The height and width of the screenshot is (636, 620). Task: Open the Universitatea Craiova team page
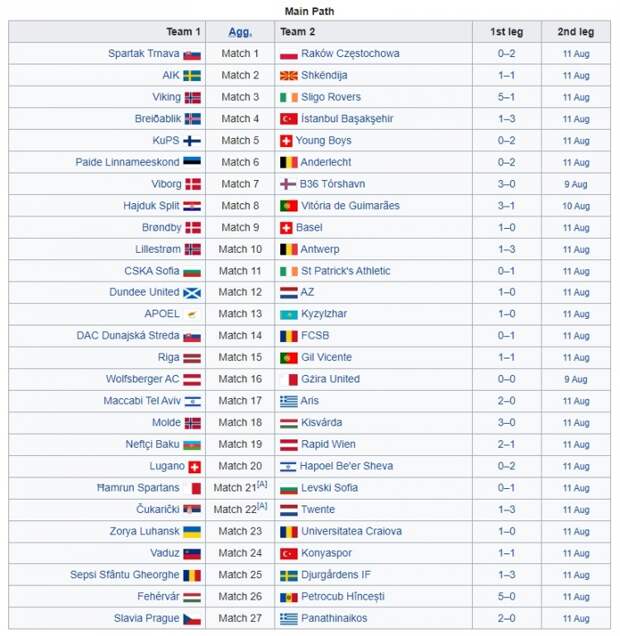coord(351,531)
